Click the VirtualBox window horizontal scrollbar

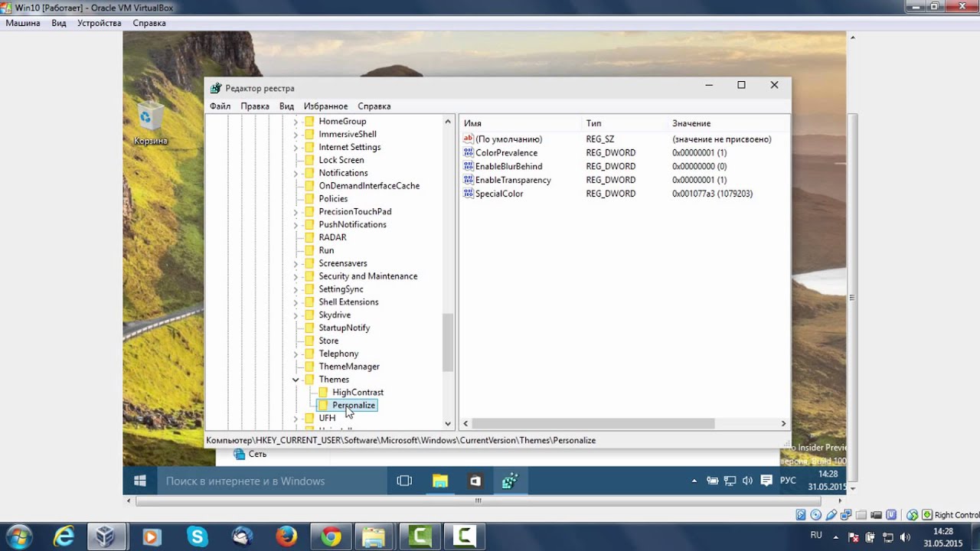coord(479,501)
